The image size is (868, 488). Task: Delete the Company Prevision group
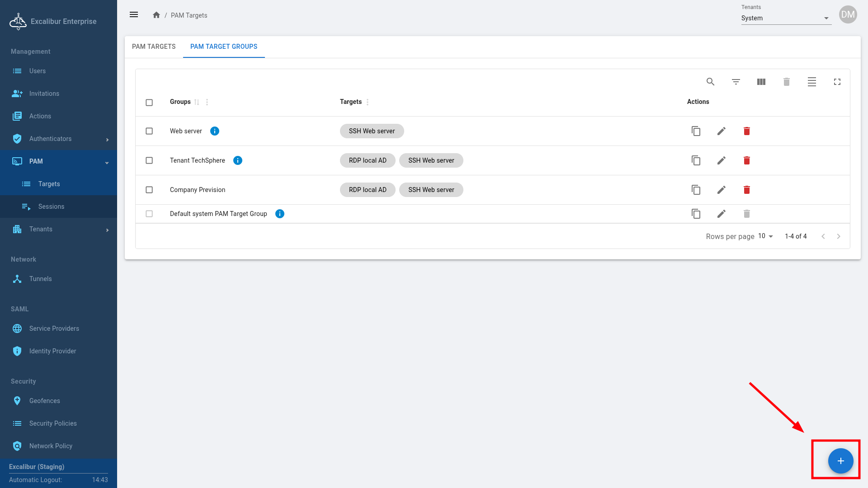[x=746, y=190]
